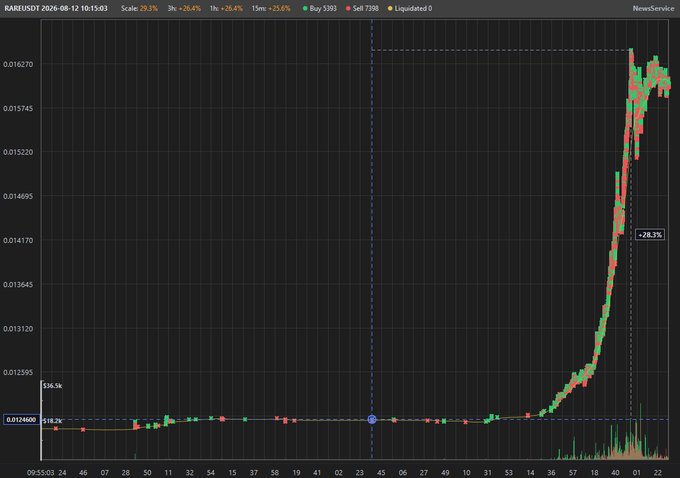
Task: Select the 15m +25.6% change indicator
Action: tap(271, 8)
